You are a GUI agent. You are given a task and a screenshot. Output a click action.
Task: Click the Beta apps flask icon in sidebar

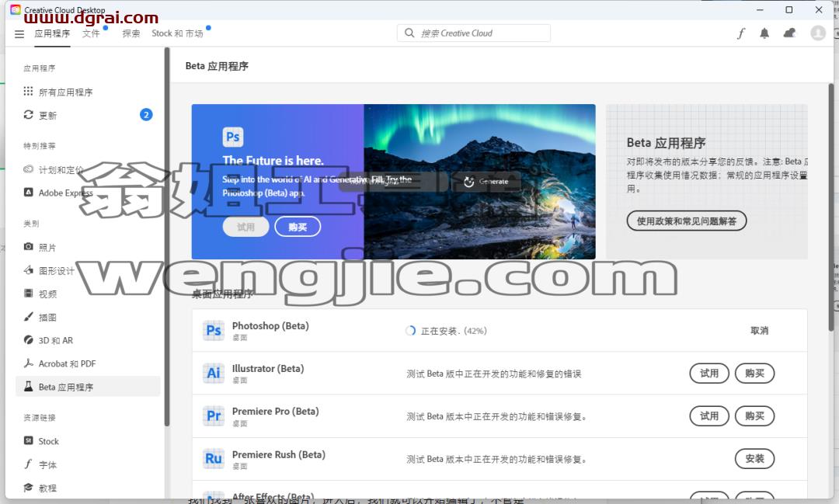click(x=29, y=386)
